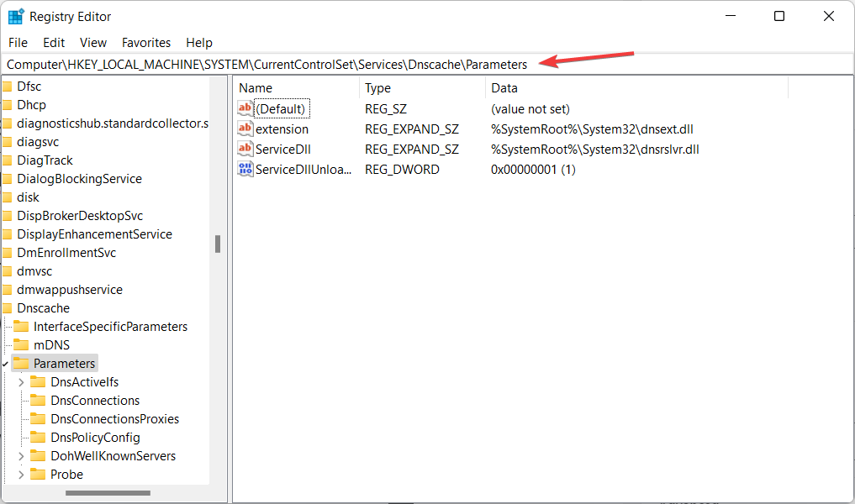Click the string icon beside (Default) value

click(245, 108)
